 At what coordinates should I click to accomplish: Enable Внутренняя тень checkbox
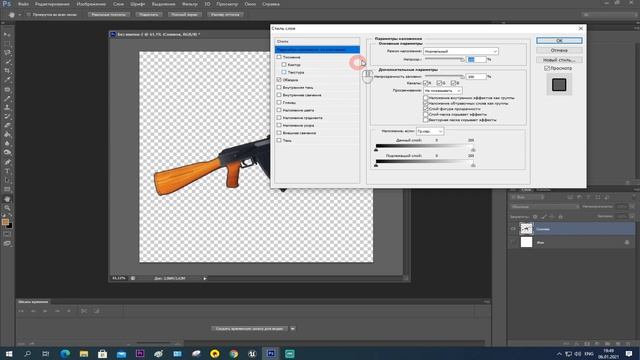pyautogui.click(x=279, y=87)
